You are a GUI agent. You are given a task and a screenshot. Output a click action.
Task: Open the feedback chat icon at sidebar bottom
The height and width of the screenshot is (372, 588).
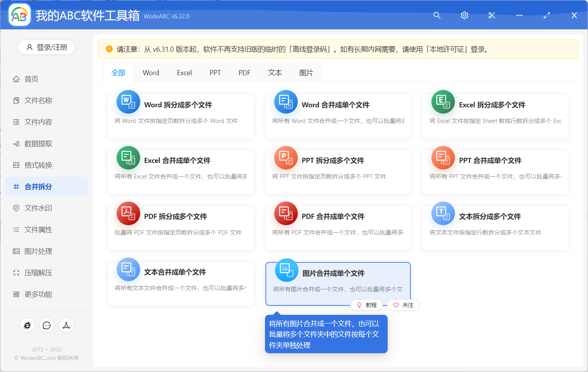click(x=47, y=325)
